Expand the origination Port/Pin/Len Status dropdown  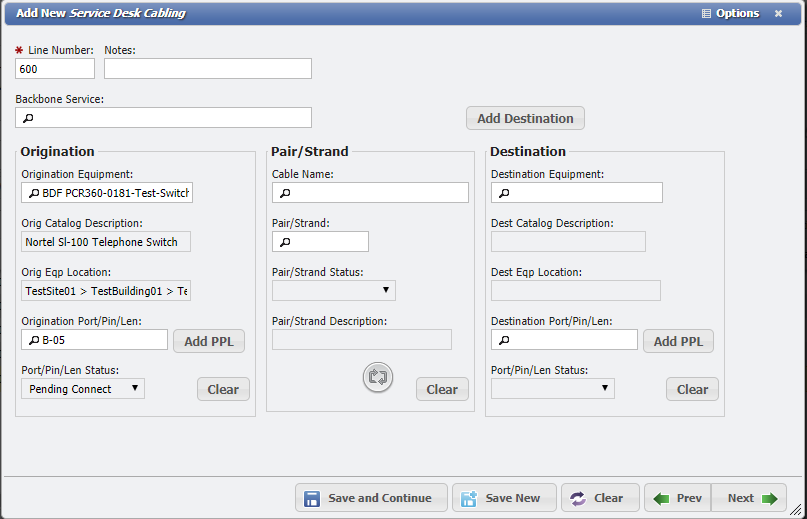(x=83, y=389)
